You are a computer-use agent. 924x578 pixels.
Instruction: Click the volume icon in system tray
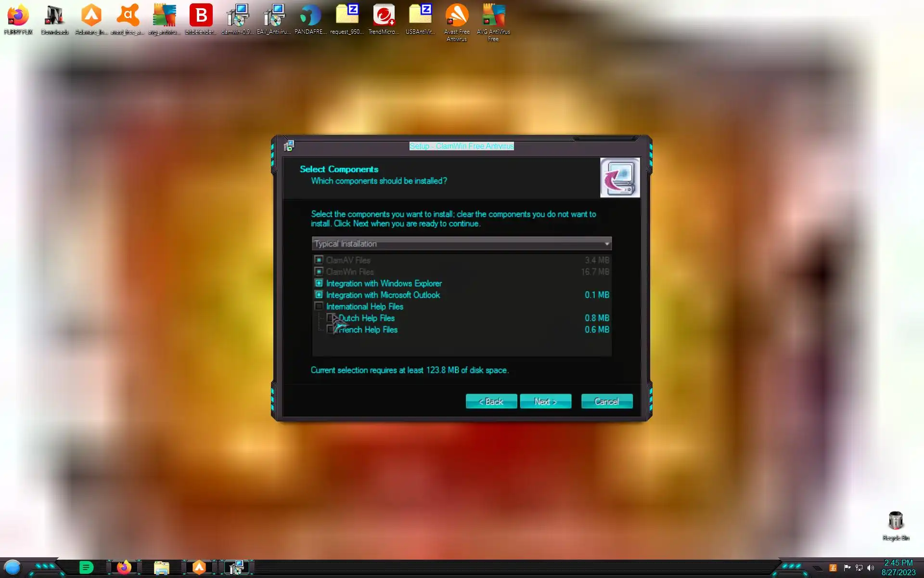871,568
